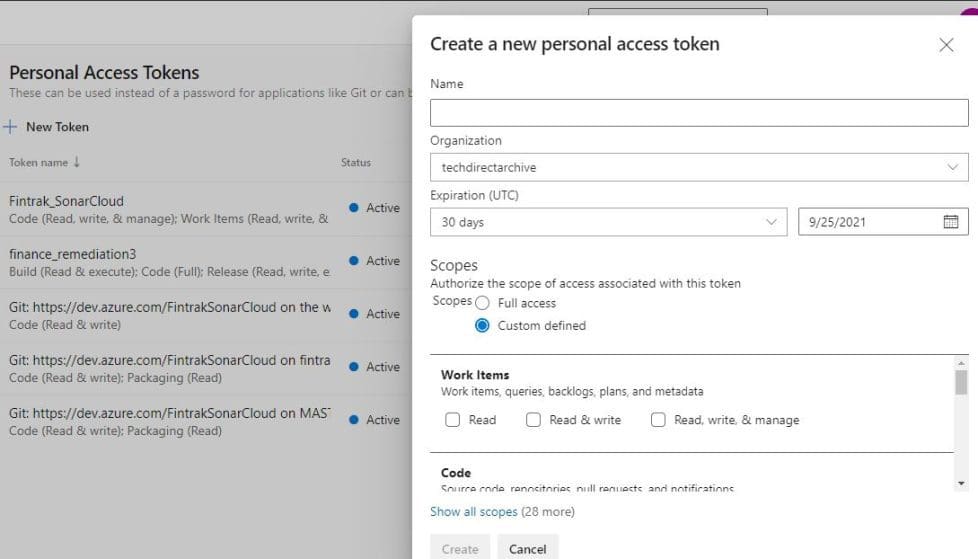
Task: Sort by Token name arrow icon
Action: click(77, 162)
